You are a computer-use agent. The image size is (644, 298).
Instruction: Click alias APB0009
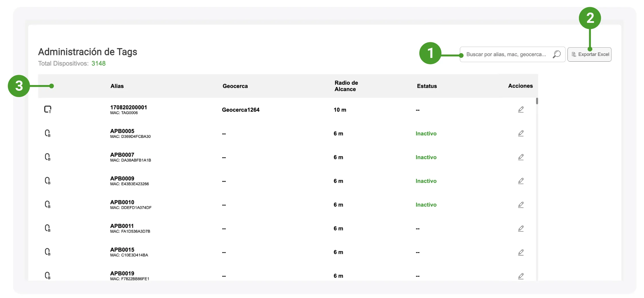[x=122, y=178]
